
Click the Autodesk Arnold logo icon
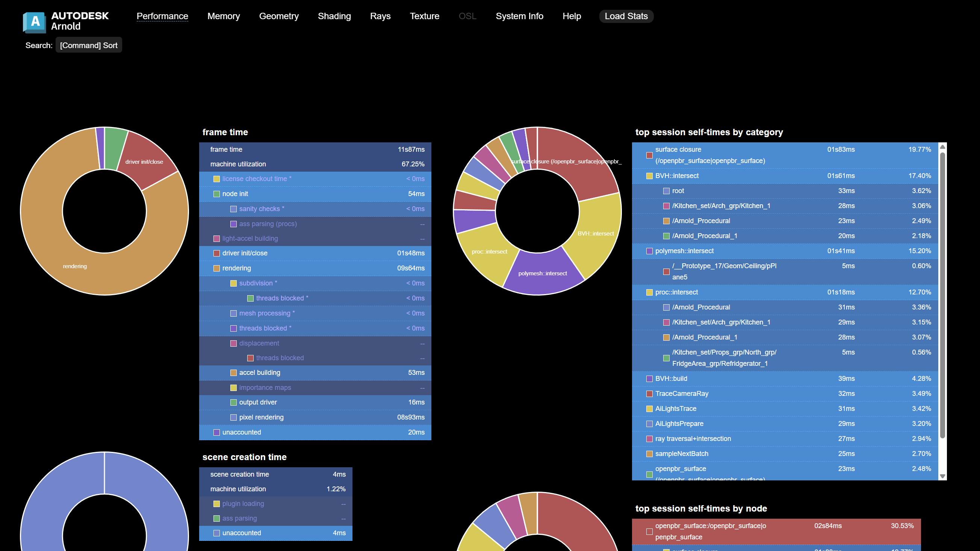[x=35, y=22]
